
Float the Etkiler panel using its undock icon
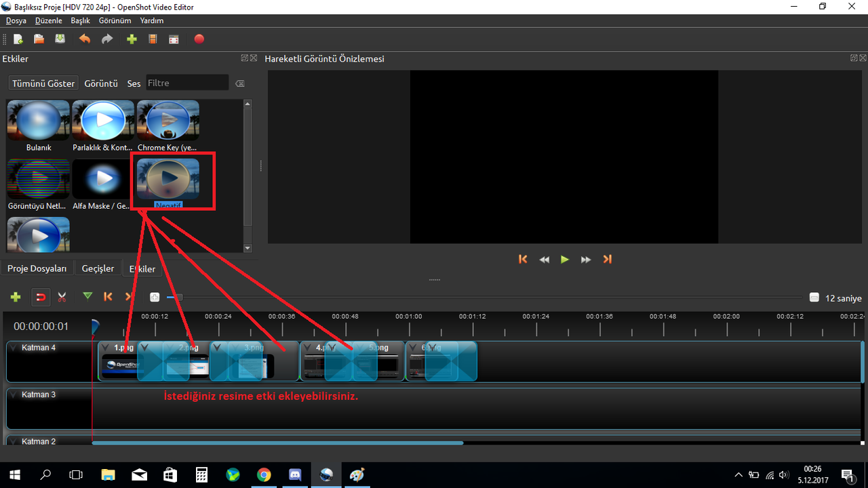244,58
